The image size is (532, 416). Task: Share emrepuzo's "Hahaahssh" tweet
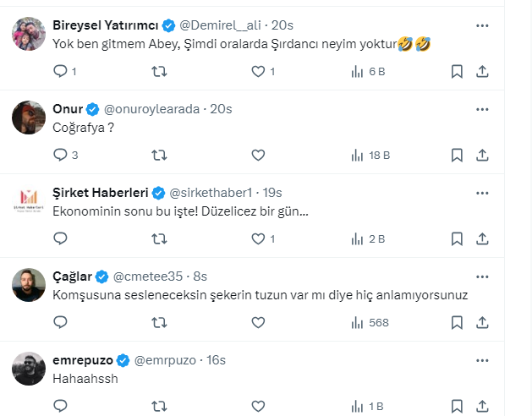point(482,406)
